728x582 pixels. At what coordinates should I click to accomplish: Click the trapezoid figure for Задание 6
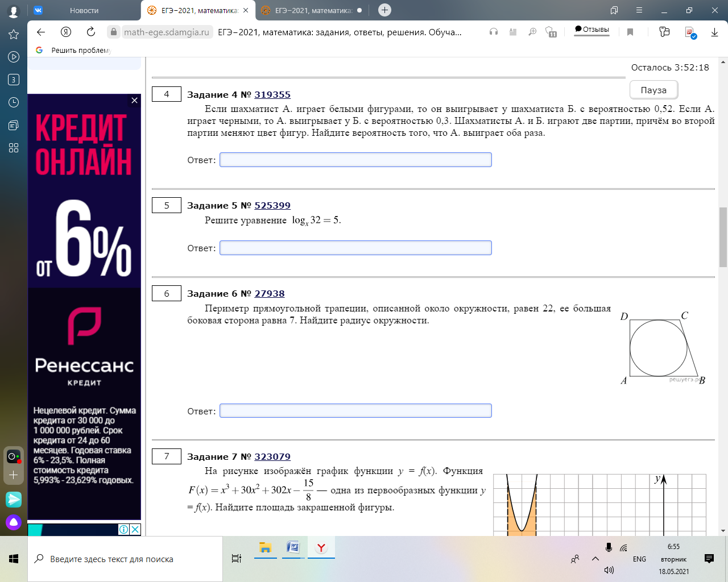(663, 348)
